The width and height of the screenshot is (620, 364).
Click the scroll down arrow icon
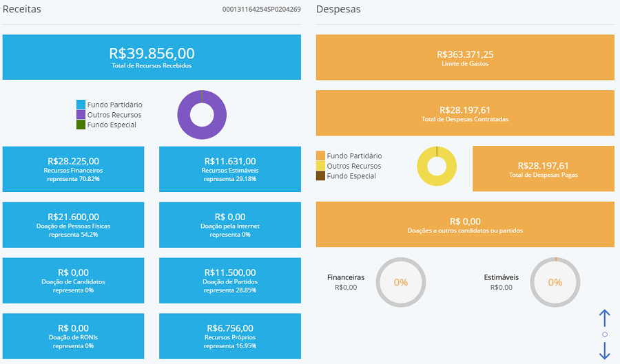(x=604, y=350)
